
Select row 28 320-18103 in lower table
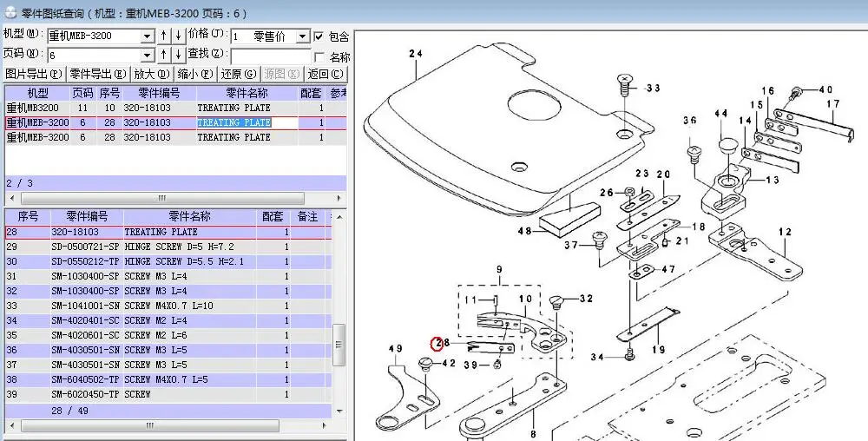[x=168, y=232]
